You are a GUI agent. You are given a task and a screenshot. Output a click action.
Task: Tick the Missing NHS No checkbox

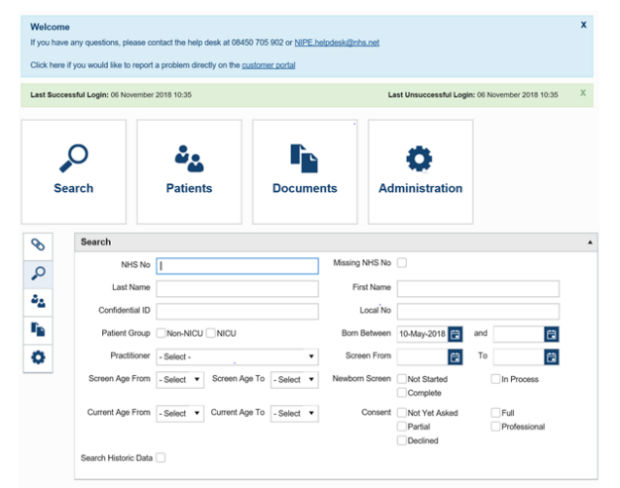coord(402,264)
